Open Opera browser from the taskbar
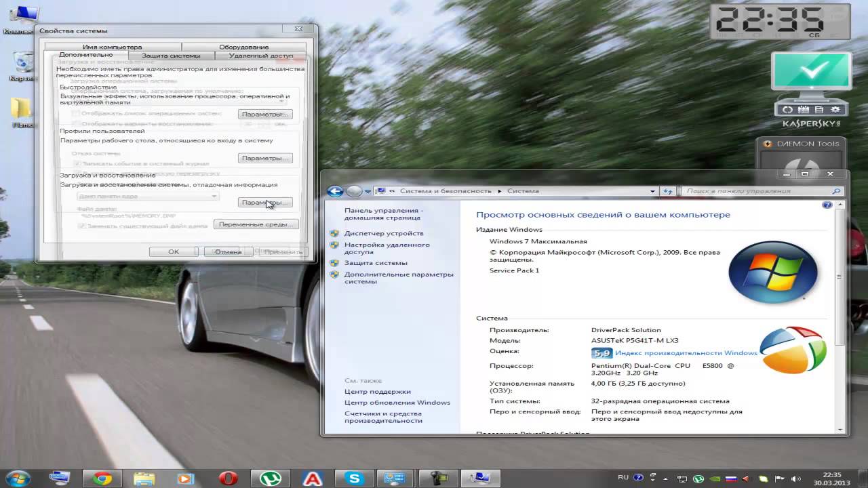The height and width of the screenshot is (488, 868). click(x=229, y=478)
